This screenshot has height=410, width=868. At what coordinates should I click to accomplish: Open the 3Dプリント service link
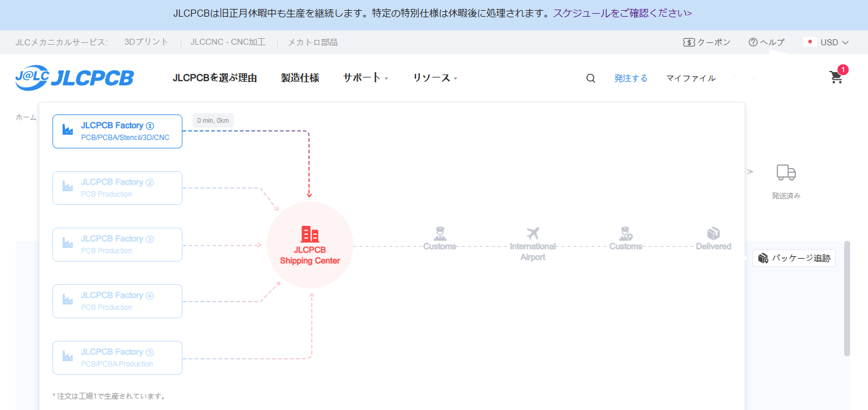pos(147,42)
